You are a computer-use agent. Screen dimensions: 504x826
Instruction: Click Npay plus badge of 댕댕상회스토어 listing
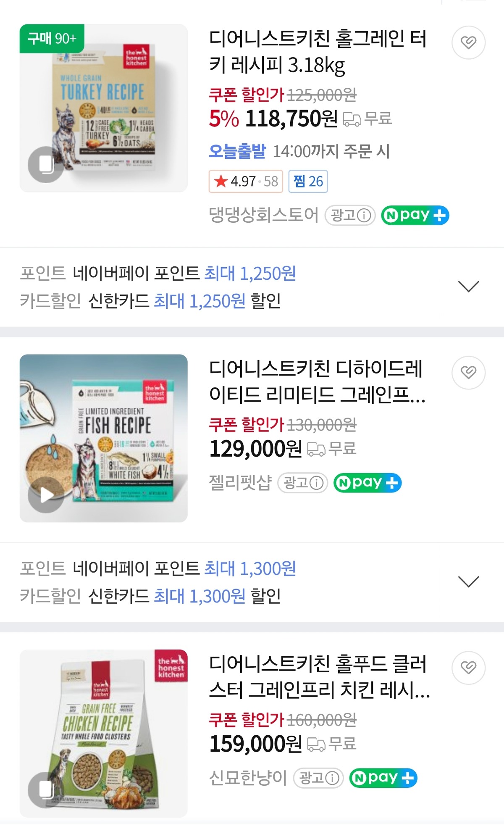(x=415, y=216)
